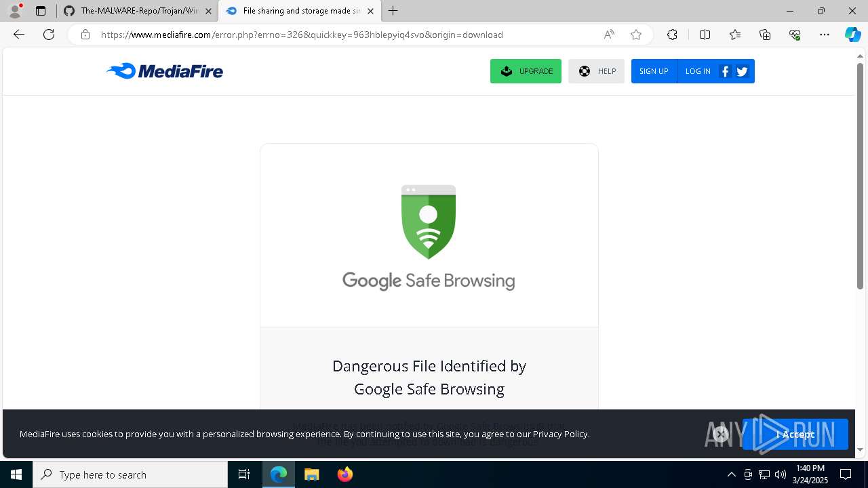Viewport: 868px width, 488px height.
Task: Launch Firefox from the taskbar
Action: click(345, 474)
